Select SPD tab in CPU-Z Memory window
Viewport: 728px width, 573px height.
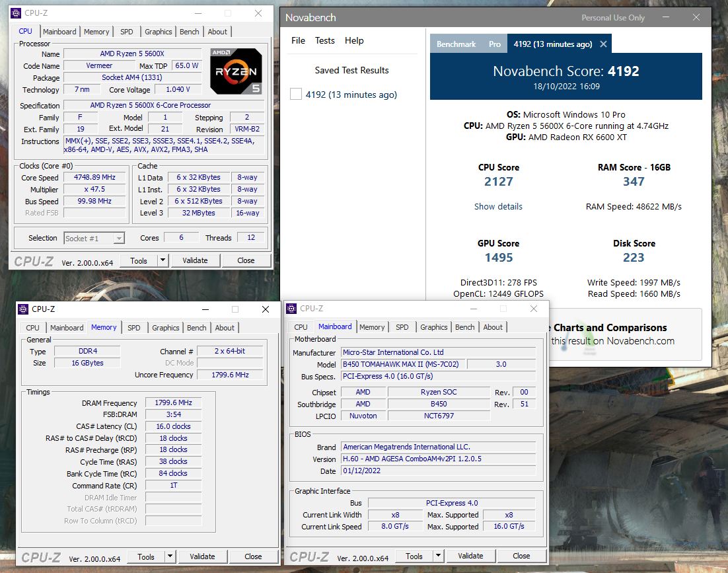tap(133, 328)
